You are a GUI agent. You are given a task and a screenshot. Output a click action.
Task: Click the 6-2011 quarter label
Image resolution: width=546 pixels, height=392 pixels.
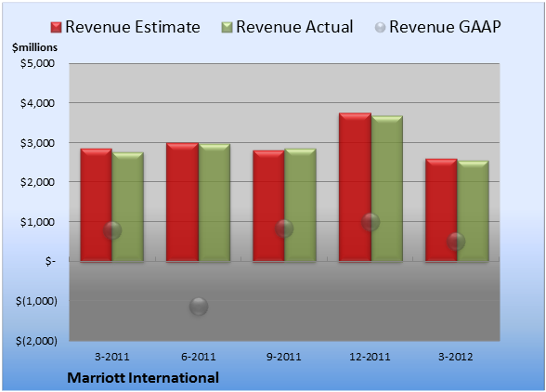click(x=199, y=357)
